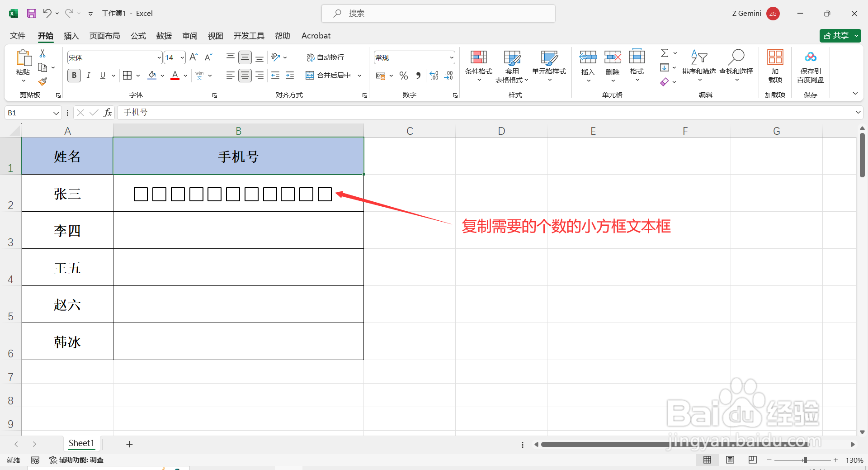The width and height of the screenshot is (868, 470).
Task: Expand the fill color dropdown arrow
Action: pyautogui.click(x=162, y=75)
